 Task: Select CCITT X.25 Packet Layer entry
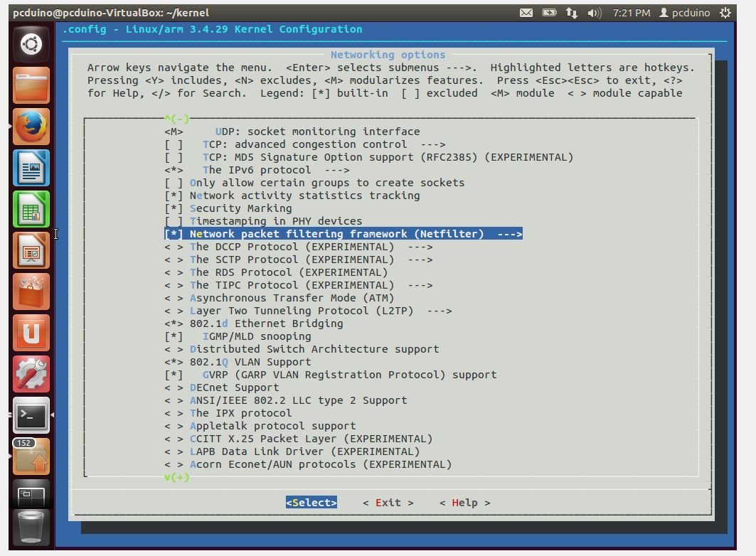[299, 439]
